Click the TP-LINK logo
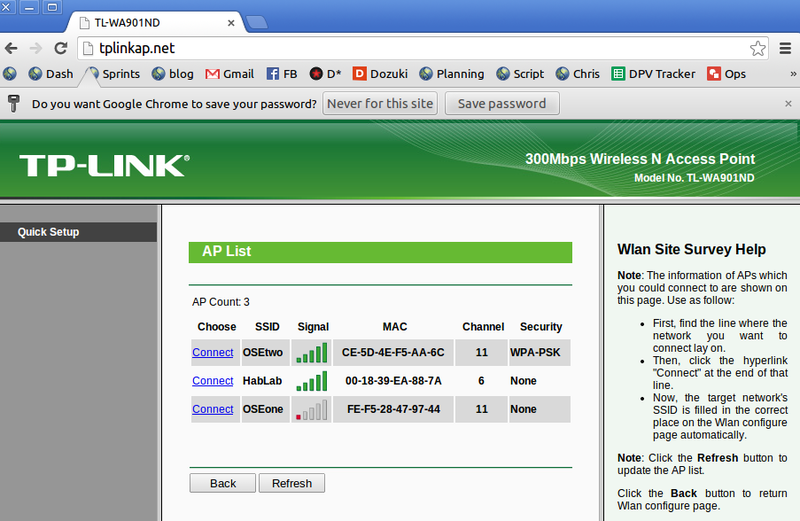 [105, 166]
